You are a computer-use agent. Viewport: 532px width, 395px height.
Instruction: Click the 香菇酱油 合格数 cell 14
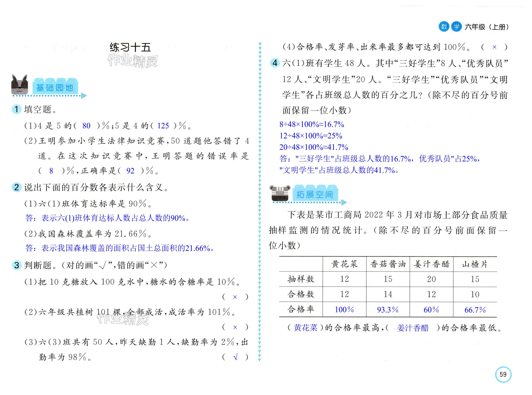pyautogui.click(x=388, y=294)
